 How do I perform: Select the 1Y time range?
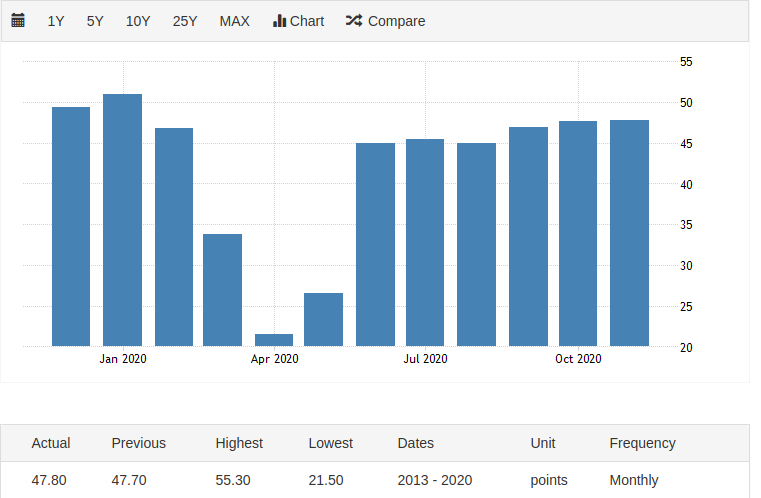[x=56, y=21]
